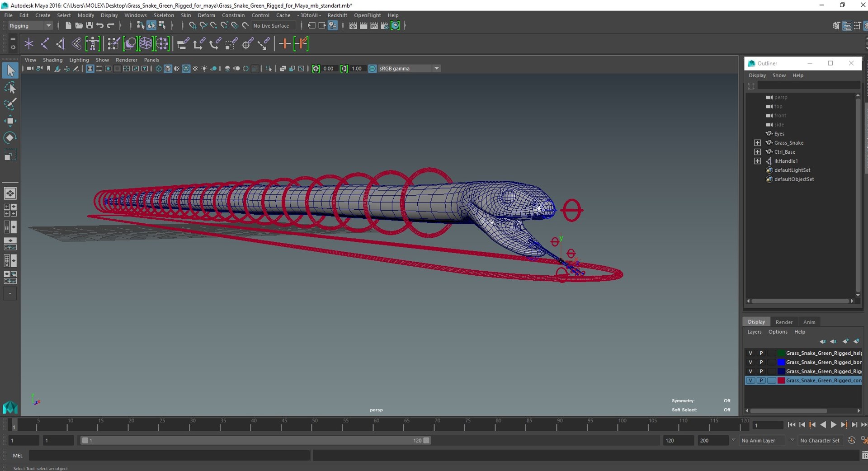Screen dimensions: 868x471
Task: Activate the Move tool
Action: [10, 121]
